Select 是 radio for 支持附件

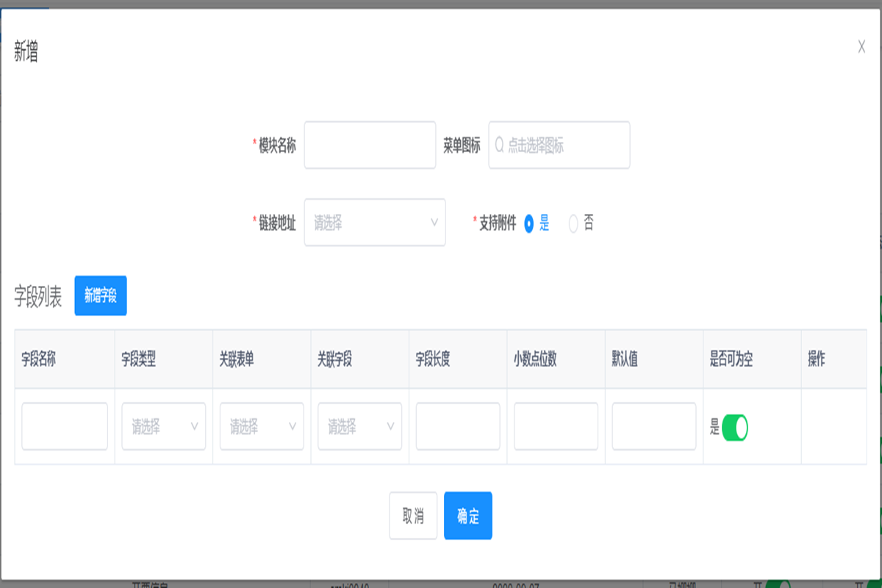point(529,224)
